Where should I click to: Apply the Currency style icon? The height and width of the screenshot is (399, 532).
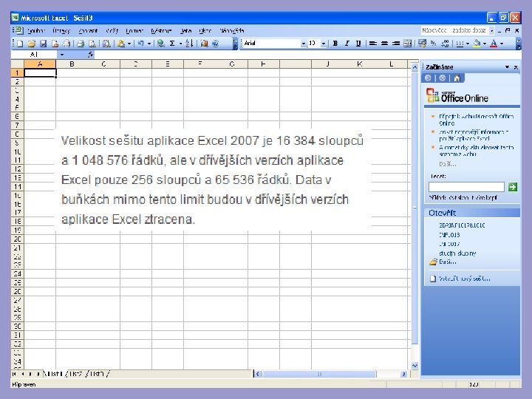(423, 44)
